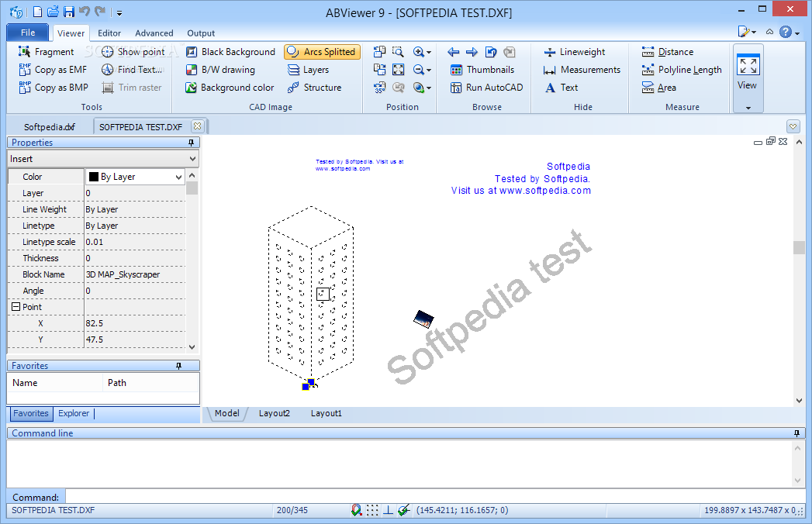Screen dimensions: 812x524
Task: Activate the Show point tool
Action: click(133, 52)
